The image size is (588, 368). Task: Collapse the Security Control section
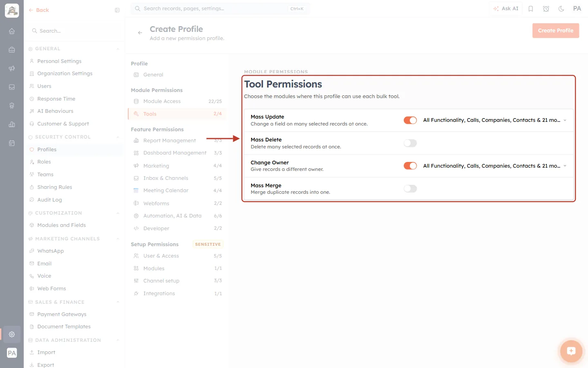pyautogui.click(x=118, y=137)
